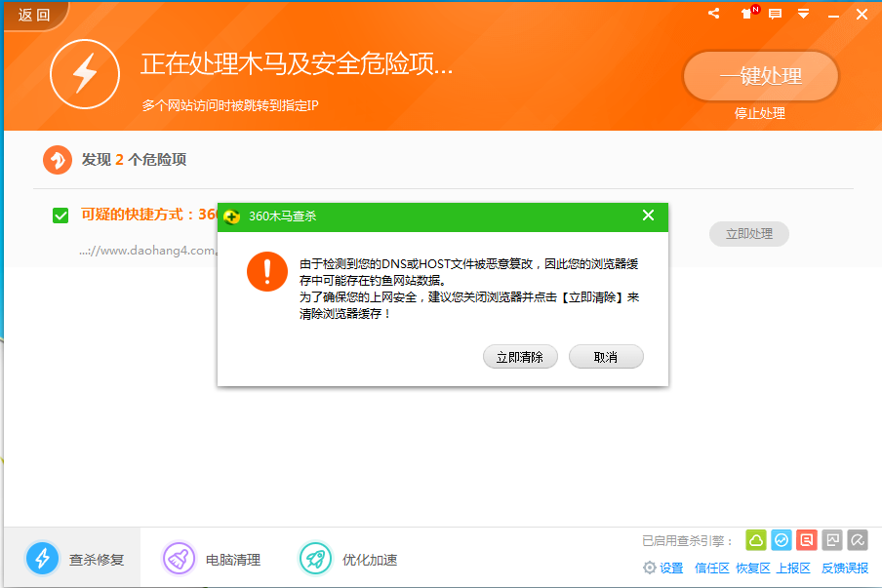Image resolution: width=882 pixels, height=588 pixels.
Task: Click 立即清除 in the dialog
Action: tap(520, 356)
